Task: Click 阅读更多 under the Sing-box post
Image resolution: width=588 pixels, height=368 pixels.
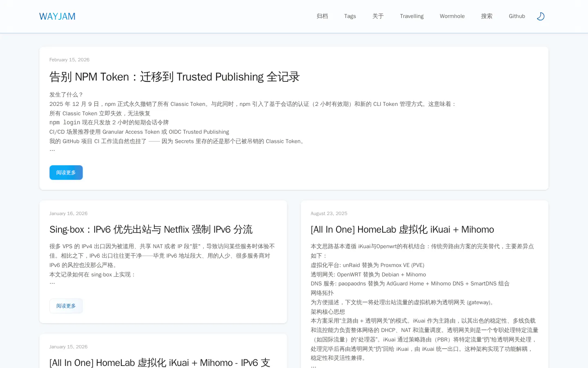Action: click(x=66, y=306)
